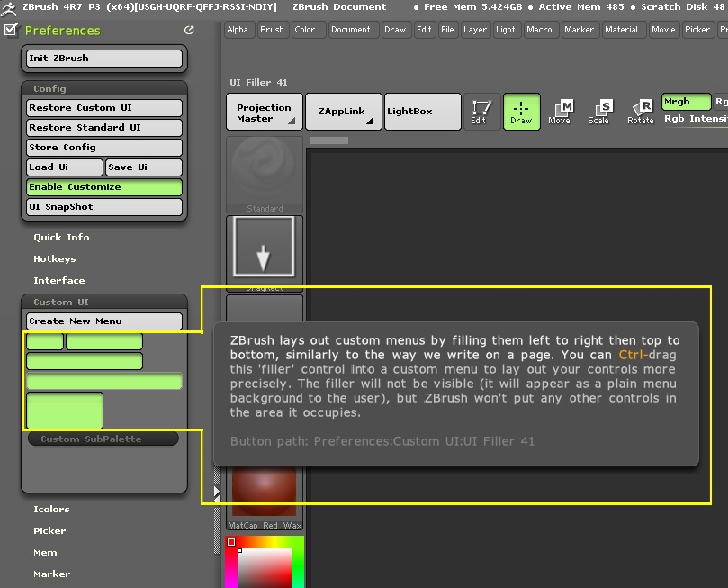Image resolution: width=728 pixels, height=588 pixels.
Task: Launch Projection Master
Action: coord(265,112)
